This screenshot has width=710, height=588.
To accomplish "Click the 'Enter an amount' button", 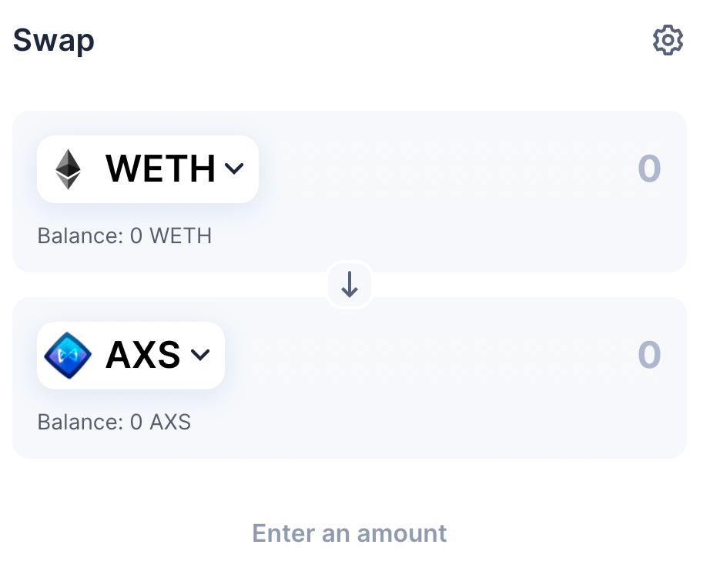I will [x=349, y=533].
